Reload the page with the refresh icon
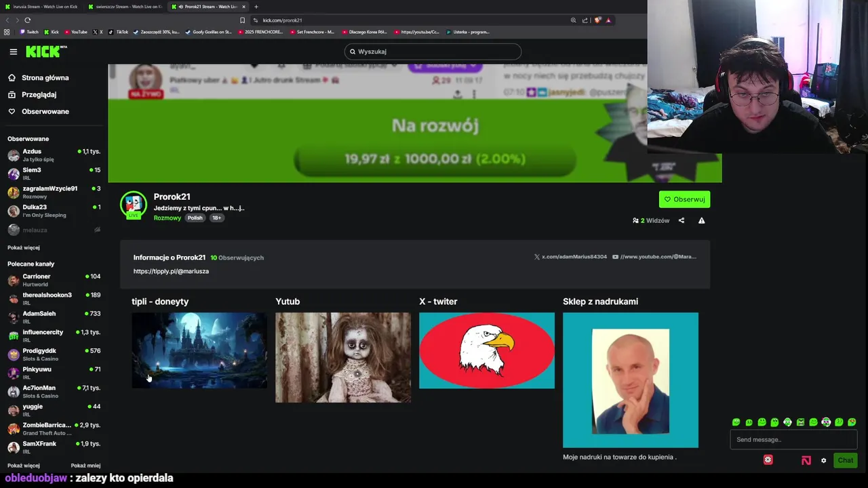The width and height of the screenshot is (868, 488). pyautogui.click(x=27, y=20)
